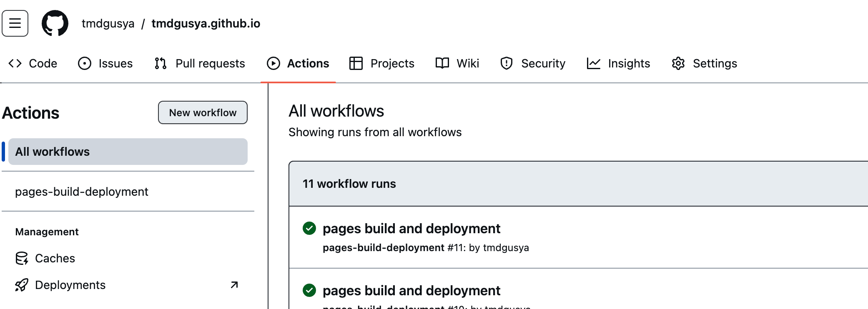Image resolution: width=868 pixels, height=309 pixels.
Task: Click the "Management" section label
Action: [47, 232]
